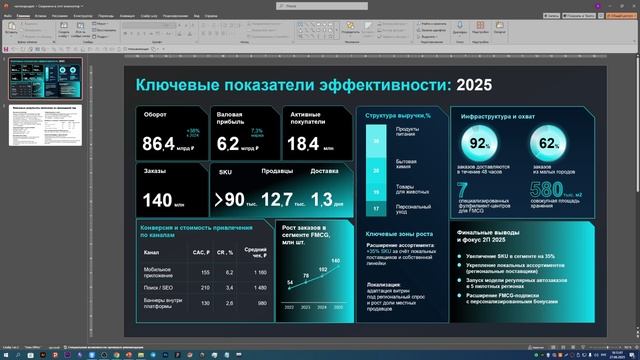Click the Teams present button
Image resolution: width=640 pixels, height=360 pixels.
pos(579,16)
